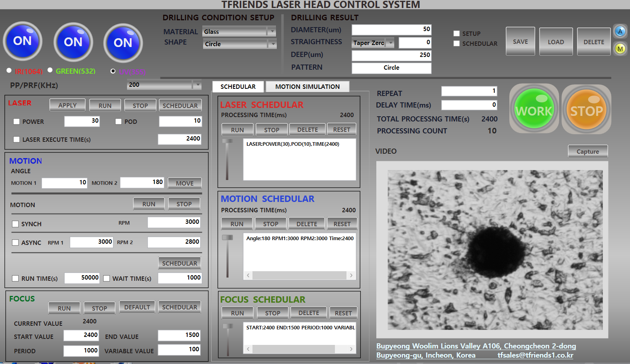Switch to the MOTION SIMULATION tab
Screen dimensions: 630x364
(307, 86)
